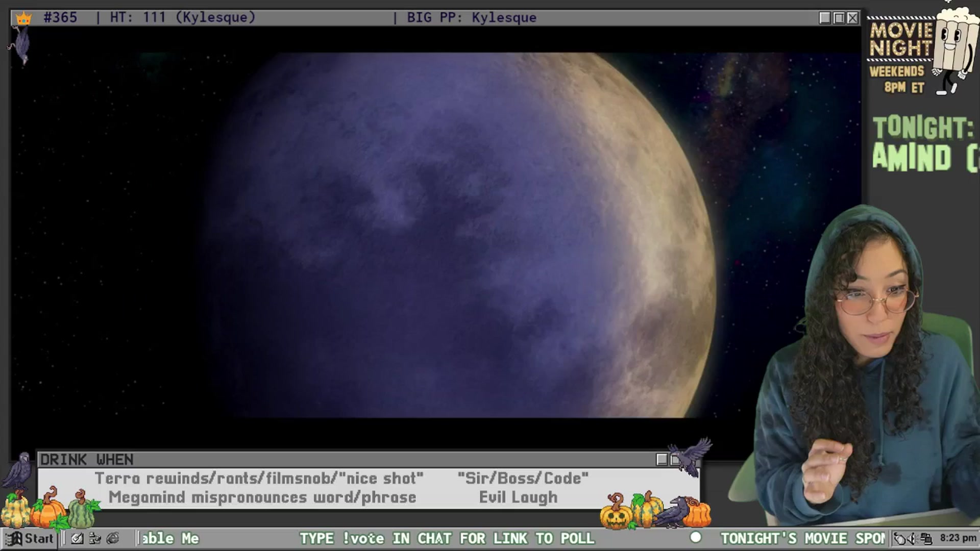Click the mouse icon in system tray

pos(899,539)
